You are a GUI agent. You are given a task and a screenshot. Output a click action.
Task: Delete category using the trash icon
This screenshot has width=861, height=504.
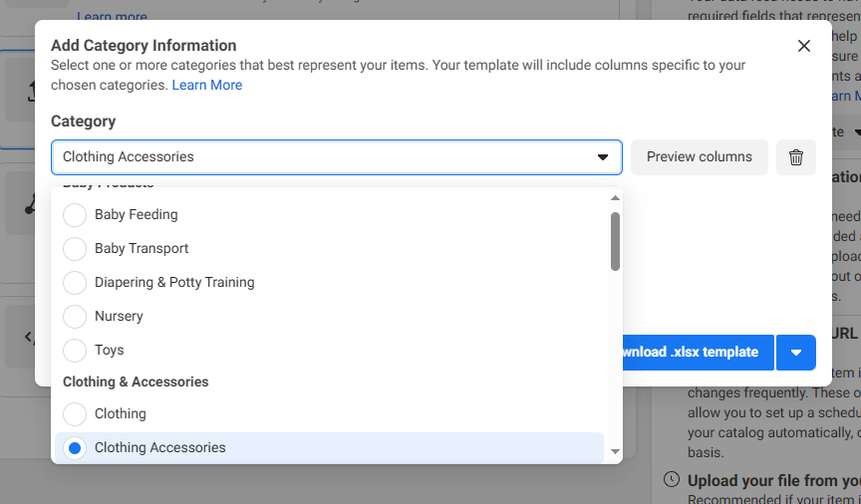[795, 157]
